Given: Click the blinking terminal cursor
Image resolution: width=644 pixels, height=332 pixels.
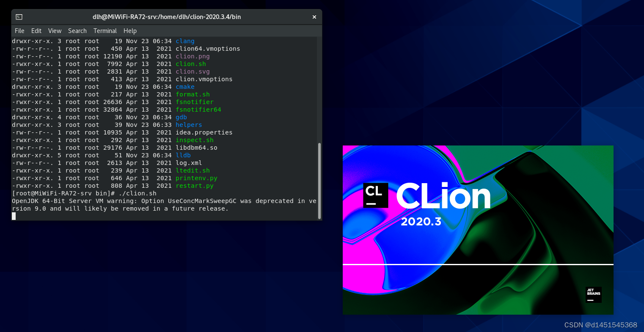Looking at the screenshot, I should (x=13, y=216).
